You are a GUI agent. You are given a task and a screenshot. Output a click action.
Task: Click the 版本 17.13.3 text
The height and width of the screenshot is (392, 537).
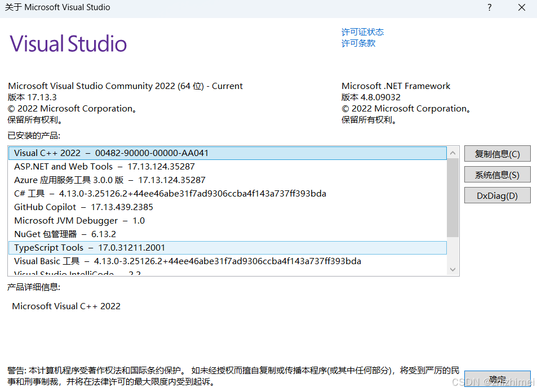pos(32,97)
